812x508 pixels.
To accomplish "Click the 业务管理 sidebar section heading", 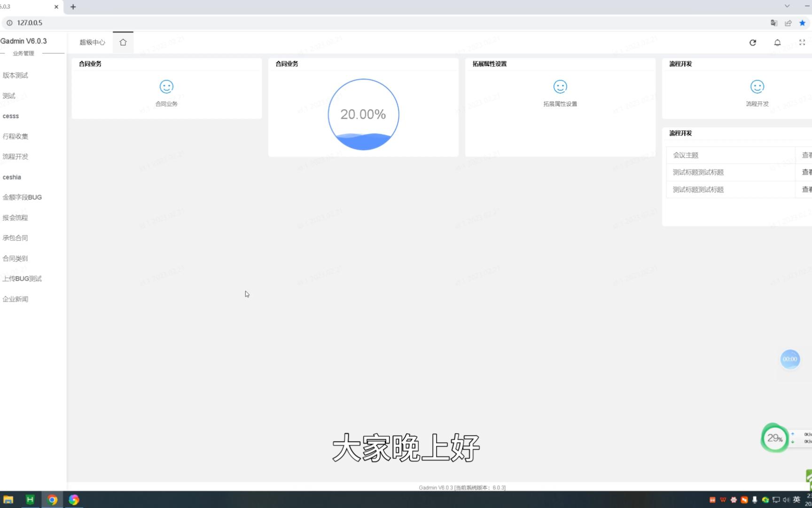I will click(x=23, y=54).
